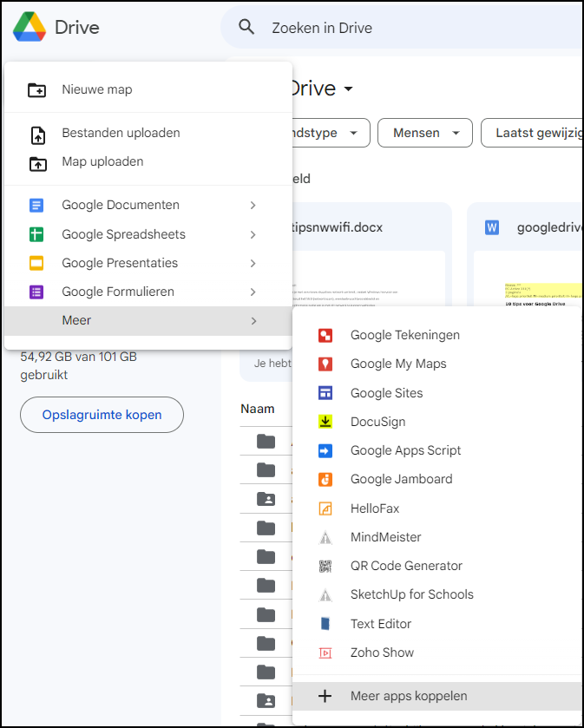Click the Google Tekeningen icon

pyautogui.click(x=325, y=335)
